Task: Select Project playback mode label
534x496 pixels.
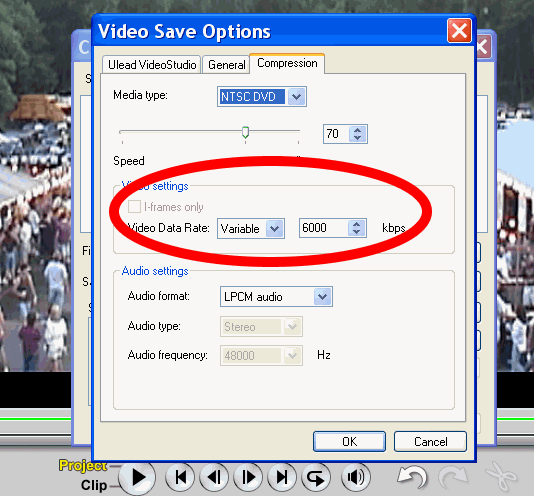Action: coord(83,465)
